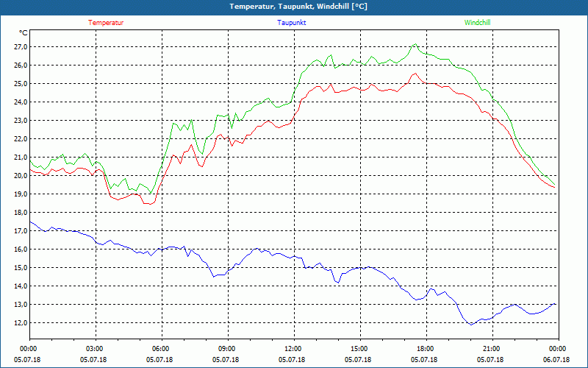Image resolution: width=588 pixels, height=368 pixels.
Task: Click the 22,0 y-axis value
Action: pyautogui.click(x=21, y=139)
